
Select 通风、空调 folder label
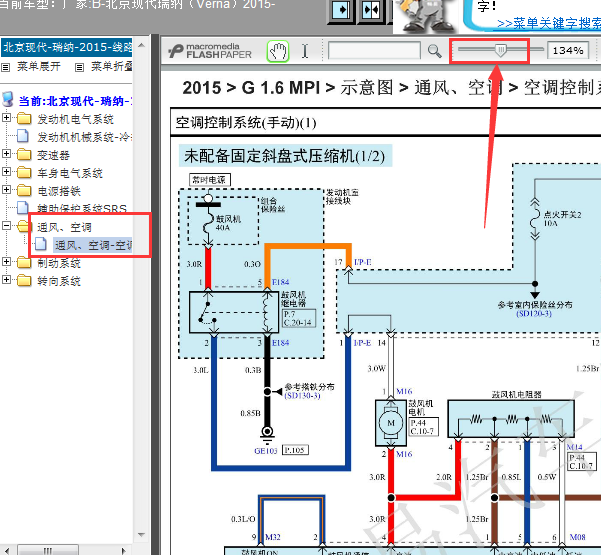point(64,227)
